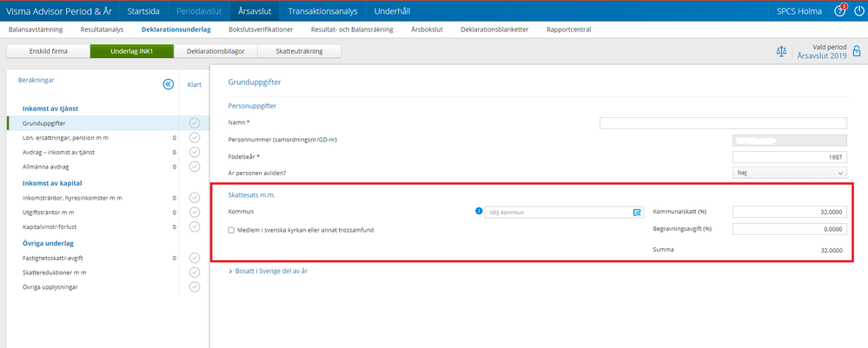
Task: Toggle Klart checkmark for Allmänna avdrag
Action: point(194,166)
